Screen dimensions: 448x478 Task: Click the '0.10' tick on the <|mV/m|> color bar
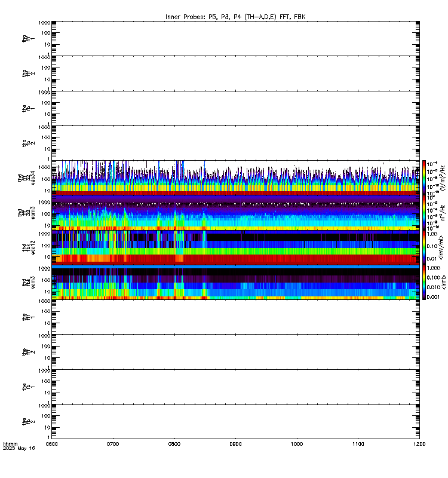[x=432, y=246]
